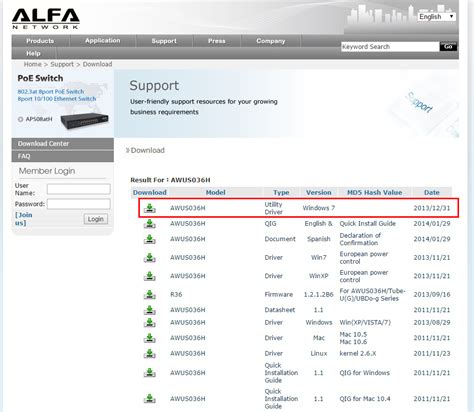
Task: Open the Company menu
Action: [x=271, y=41]
